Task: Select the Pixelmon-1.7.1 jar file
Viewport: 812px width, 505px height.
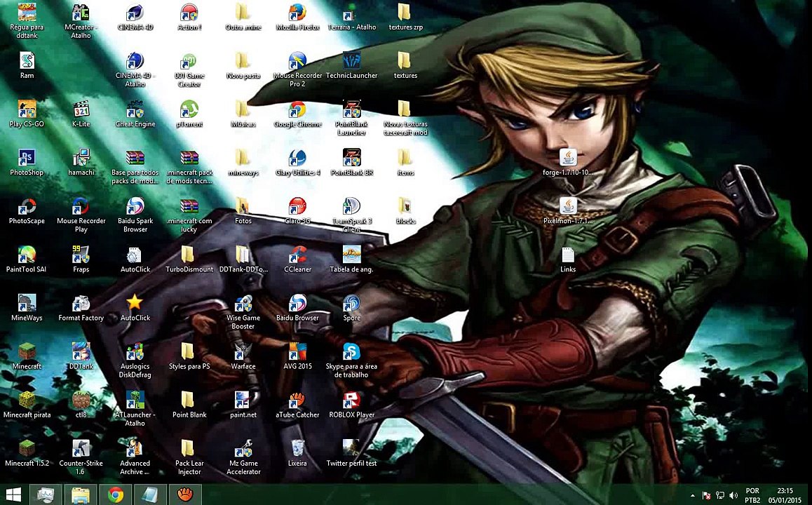Action: pos(568,206)
